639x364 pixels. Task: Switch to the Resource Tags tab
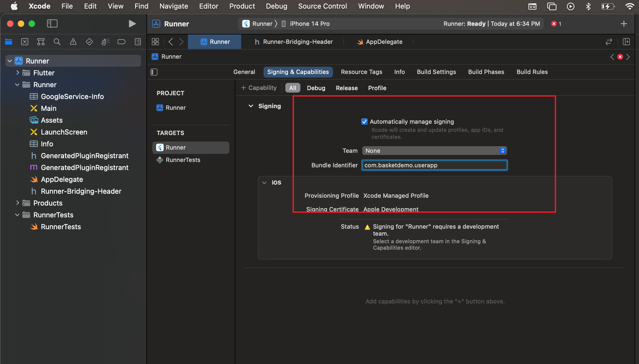[x=361, y=72]
